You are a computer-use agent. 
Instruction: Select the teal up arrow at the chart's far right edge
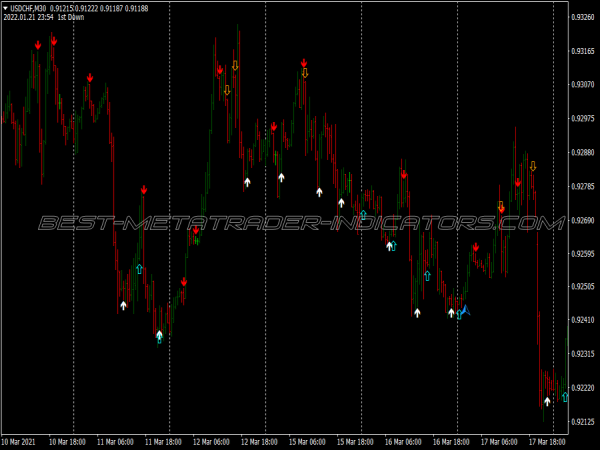pos(565,397)
